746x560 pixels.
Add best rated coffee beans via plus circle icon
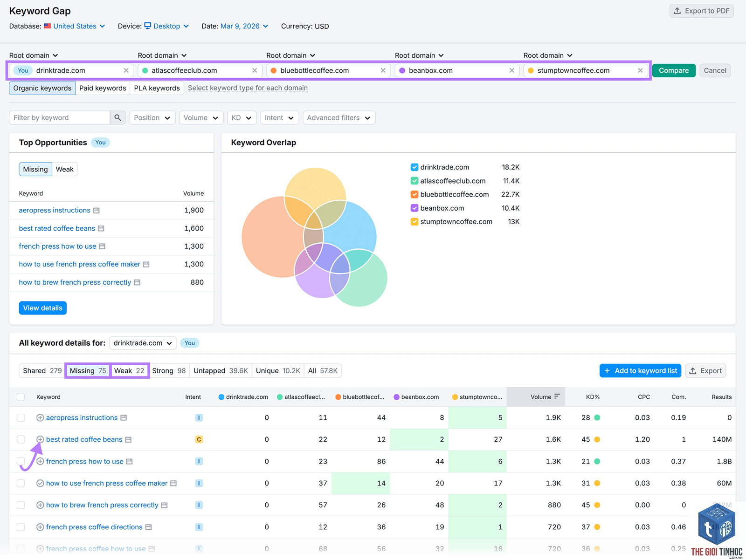(40, 439)
